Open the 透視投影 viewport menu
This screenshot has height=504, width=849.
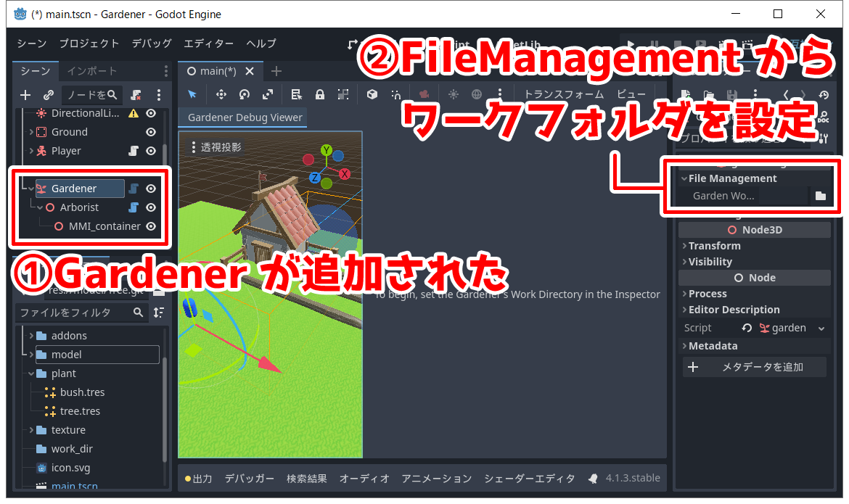(x=216, y=147)
